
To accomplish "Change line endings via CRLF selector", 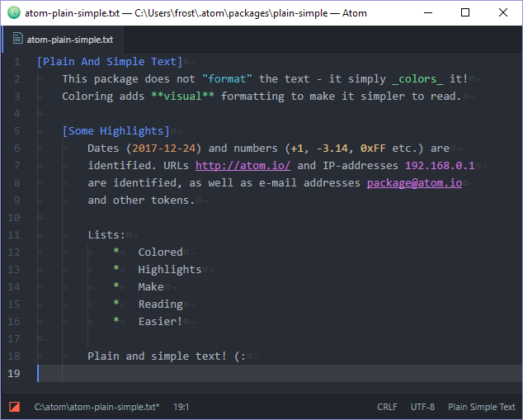I will point(387,407).
